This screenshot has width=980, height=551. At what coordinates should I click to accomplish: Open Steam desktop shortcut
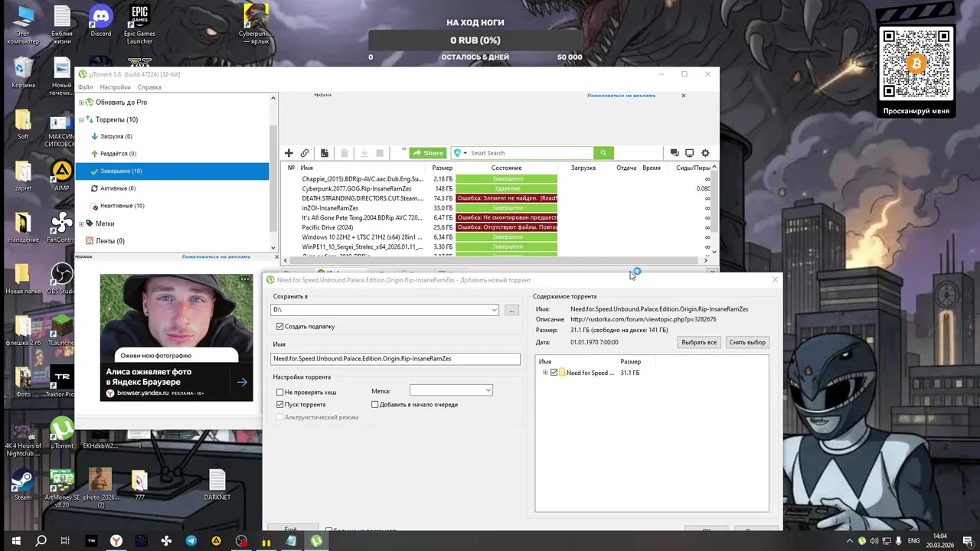coord(23,484)
